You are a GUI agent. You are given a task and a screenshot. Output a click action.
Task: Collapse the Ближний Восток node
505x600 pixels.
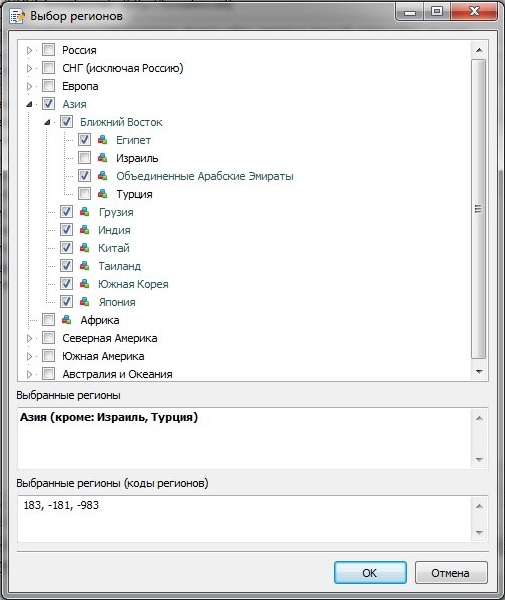coord(47,122)
